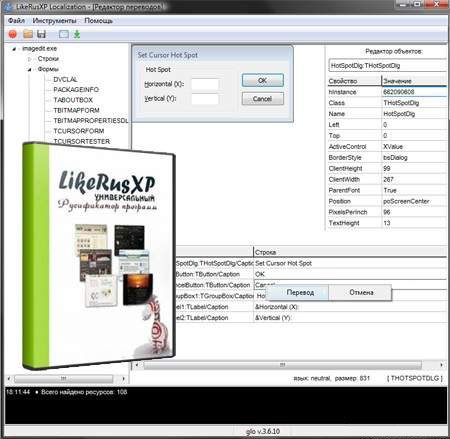Click the LikeRusXP box cover image
This screenshot has width=450, height=439.
pos(99,256)
